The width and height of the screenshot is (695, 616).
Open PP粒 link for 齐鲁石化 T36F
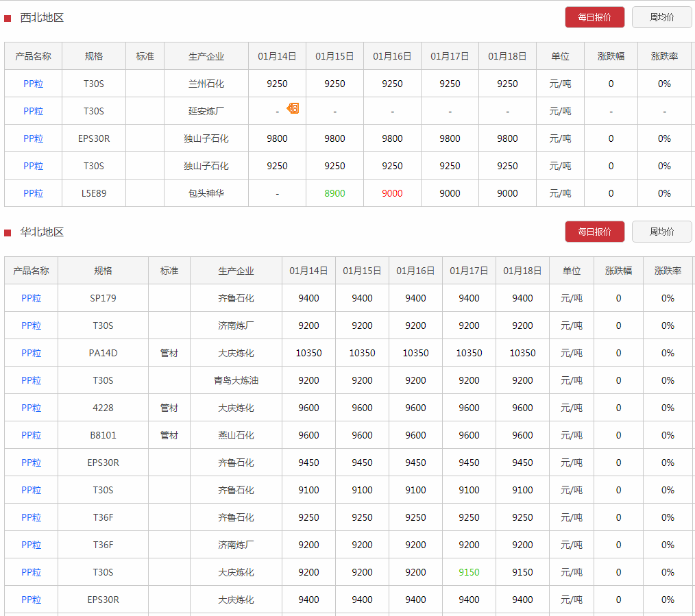31,517
